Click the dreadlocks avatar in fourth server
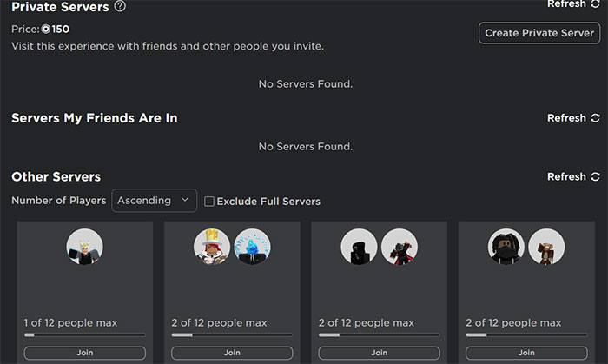 point(506,247)
